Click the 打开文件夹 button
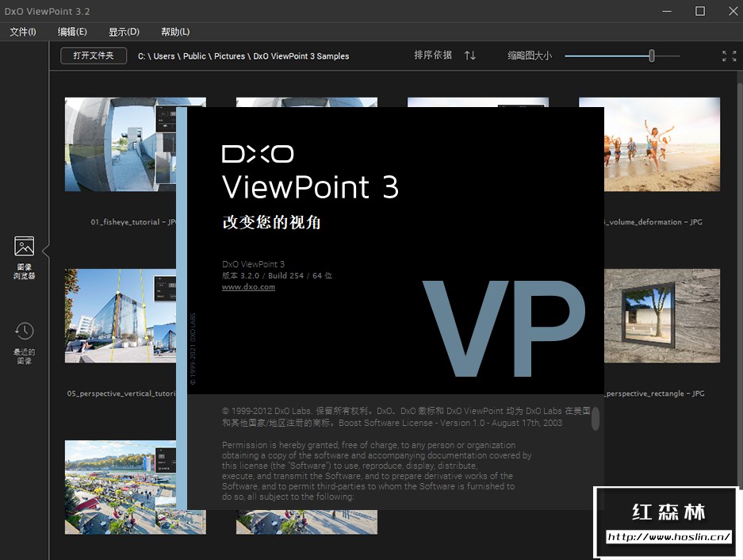Viewport: 743px width, 560px height. point(94,56)
